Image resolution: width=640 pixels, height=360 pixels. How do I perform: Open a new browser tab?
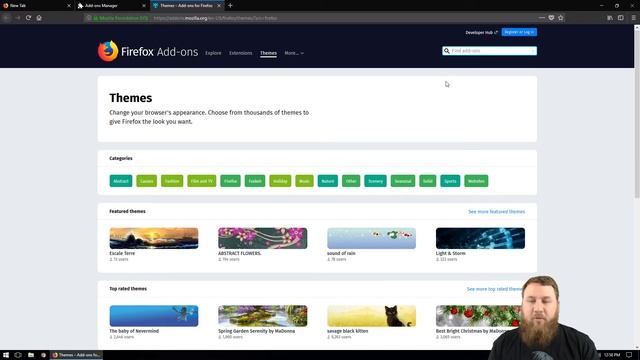click(x=230, y=6)
